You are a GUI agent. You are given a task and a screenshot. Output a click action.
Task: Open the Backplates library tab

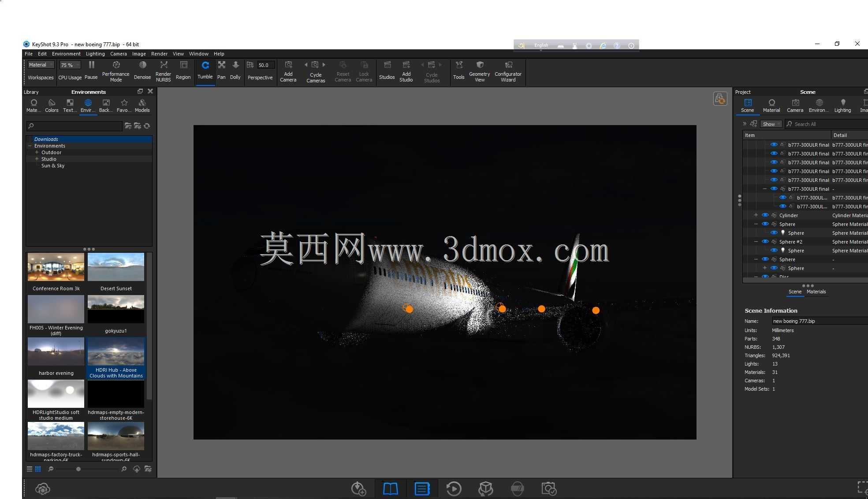106,106
